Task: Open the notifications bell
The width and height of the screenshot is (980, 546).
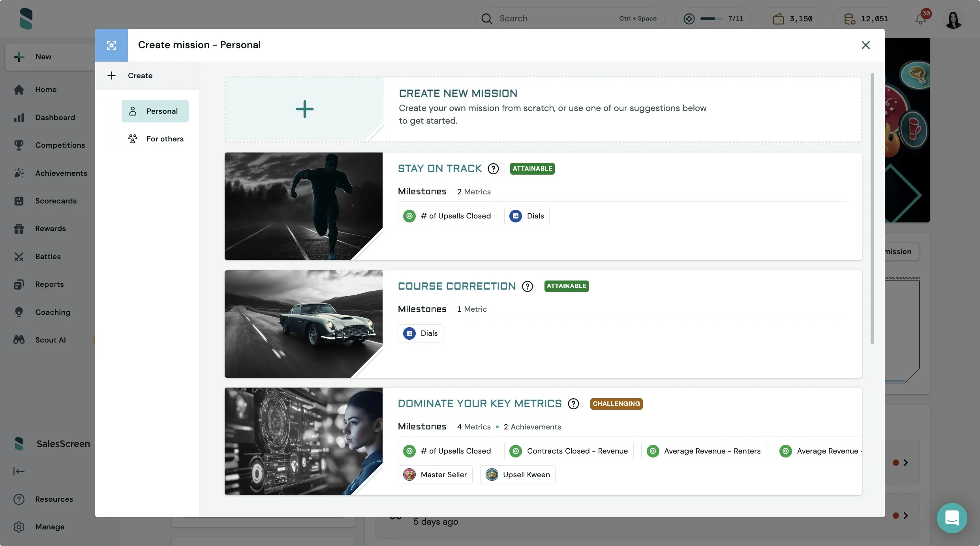Action: (921, 19)
